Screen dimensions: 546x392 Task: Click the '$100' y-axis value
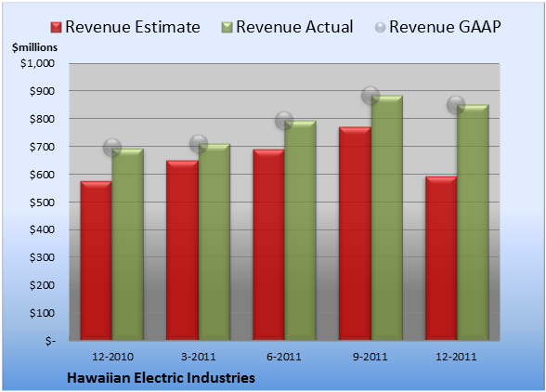[x=42, y=313]
